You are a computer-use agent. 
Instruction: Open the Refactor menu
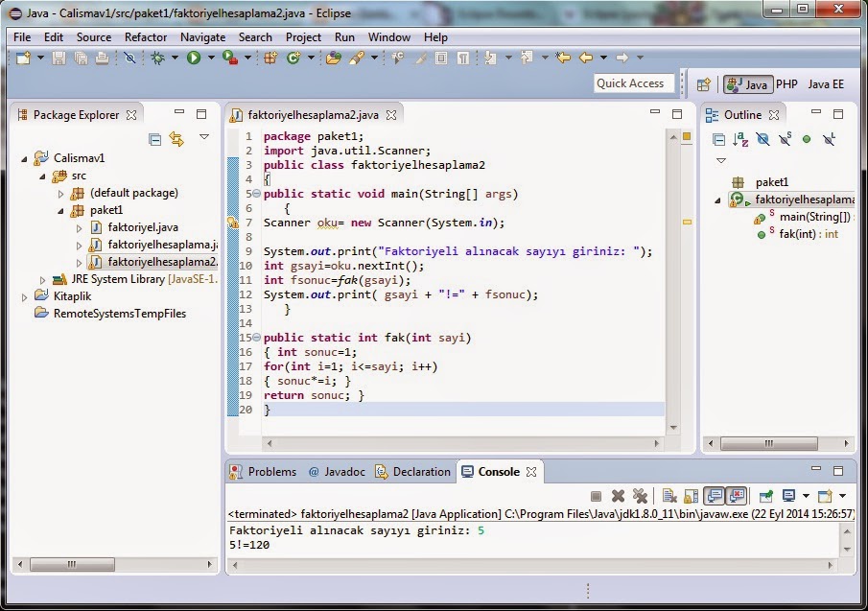coord(146,37)
